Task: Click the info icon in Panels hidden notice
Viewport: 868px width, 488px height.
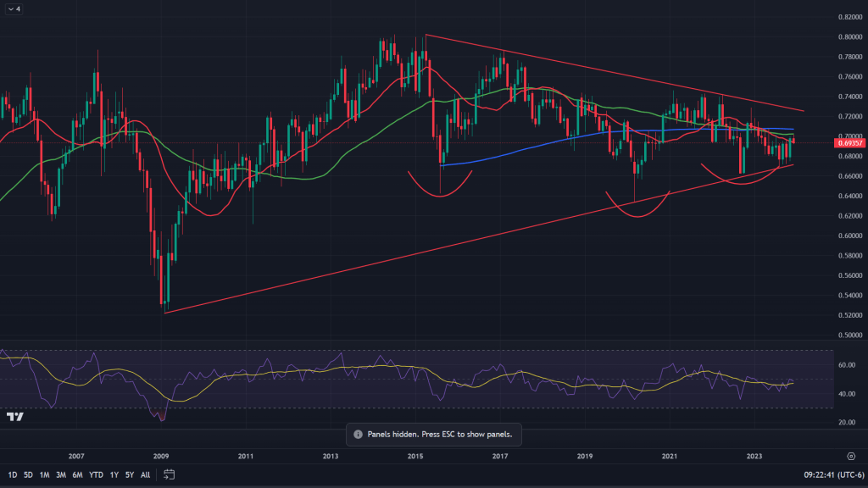Action: [x=358, y=435]
